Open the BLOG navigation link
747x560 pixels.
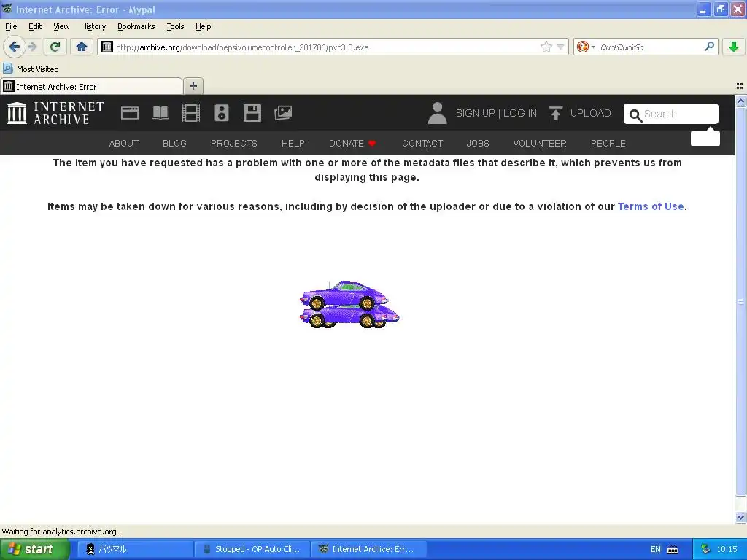pos(174,144)
